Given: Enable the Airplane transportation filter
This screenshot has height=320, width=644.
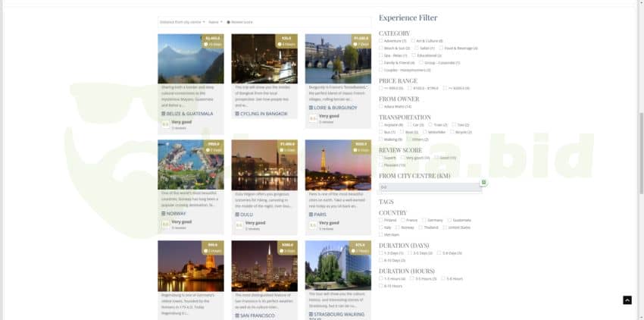Looking at the screenshot, I should coord(381,124).
